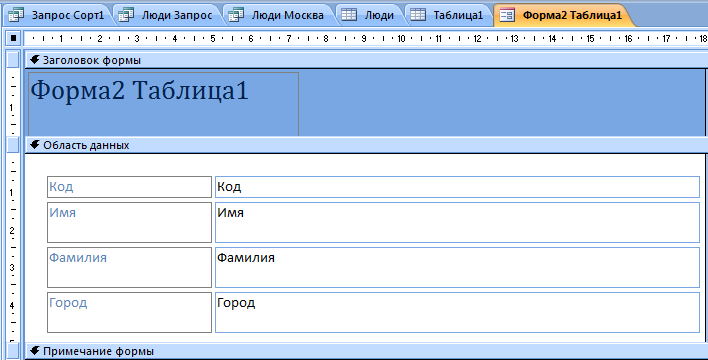Click the table icon on Таблица1 tab

[418, 15]
